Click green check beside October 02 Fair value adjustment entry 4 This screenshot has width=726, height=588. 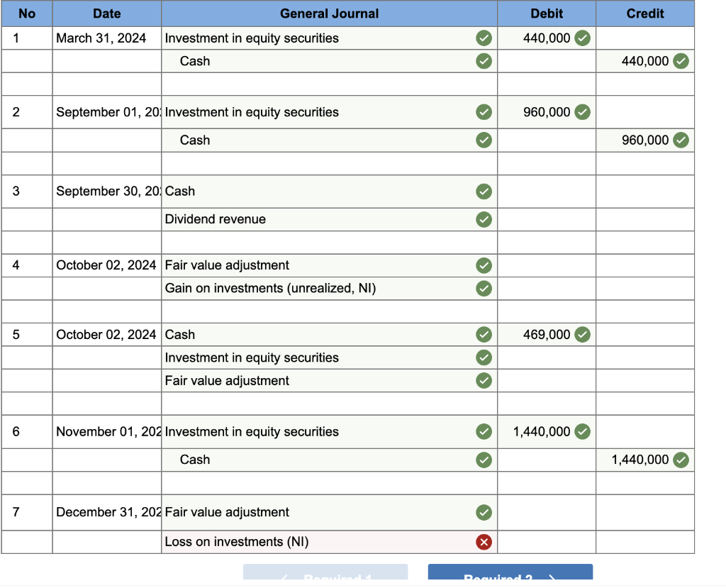tap(484, 265)
